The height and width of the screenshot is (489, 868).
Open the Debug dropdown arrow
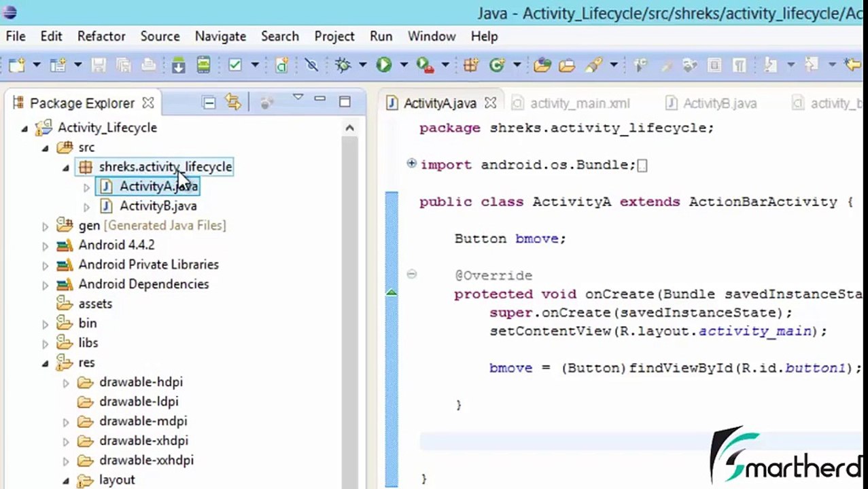(362, 65)
